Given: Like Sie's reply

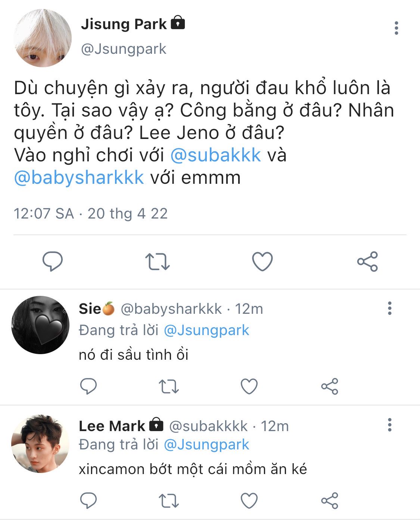Looking at the screenshot, I should (249, 386).
